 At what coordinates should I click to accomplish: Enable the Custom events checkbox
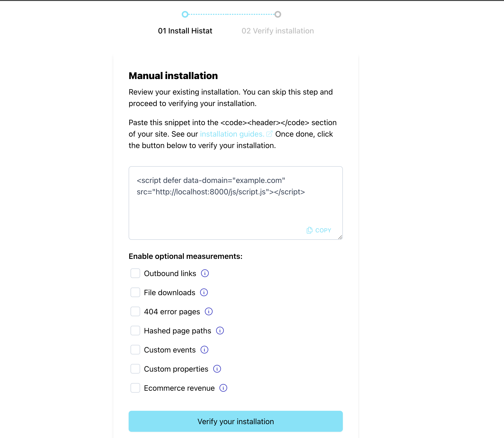(135, 350)
